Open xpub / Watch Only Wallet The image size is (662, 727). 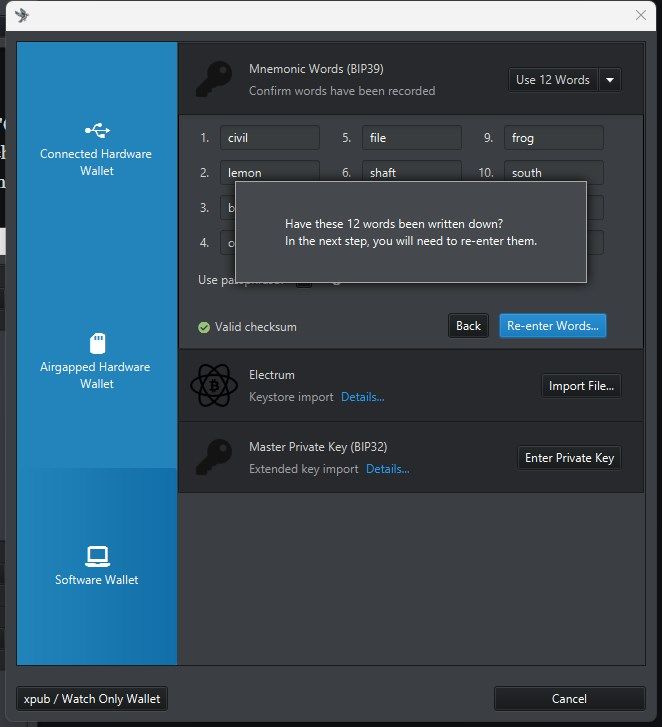[92, 699]
